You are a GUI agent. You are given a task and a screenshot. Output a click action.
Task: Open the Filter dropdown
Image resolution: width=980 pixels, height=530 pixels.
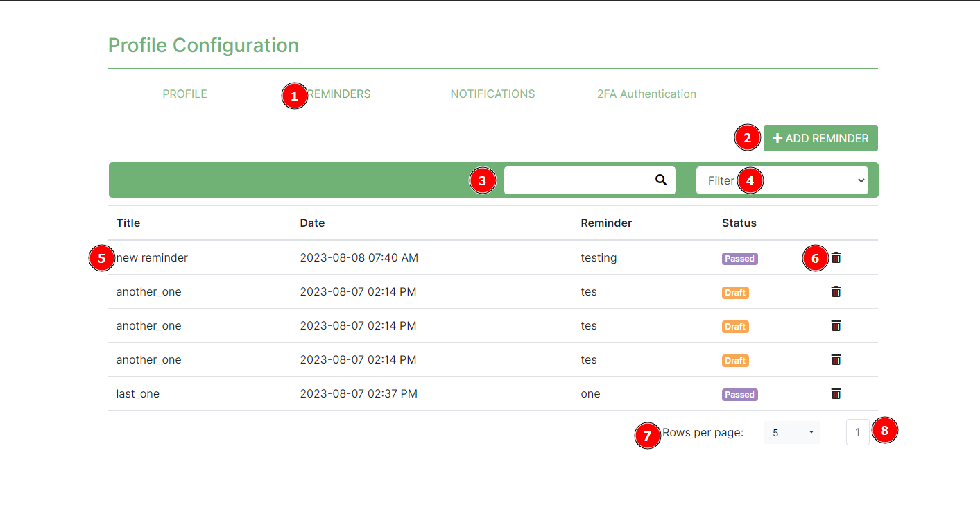(782, 180)
